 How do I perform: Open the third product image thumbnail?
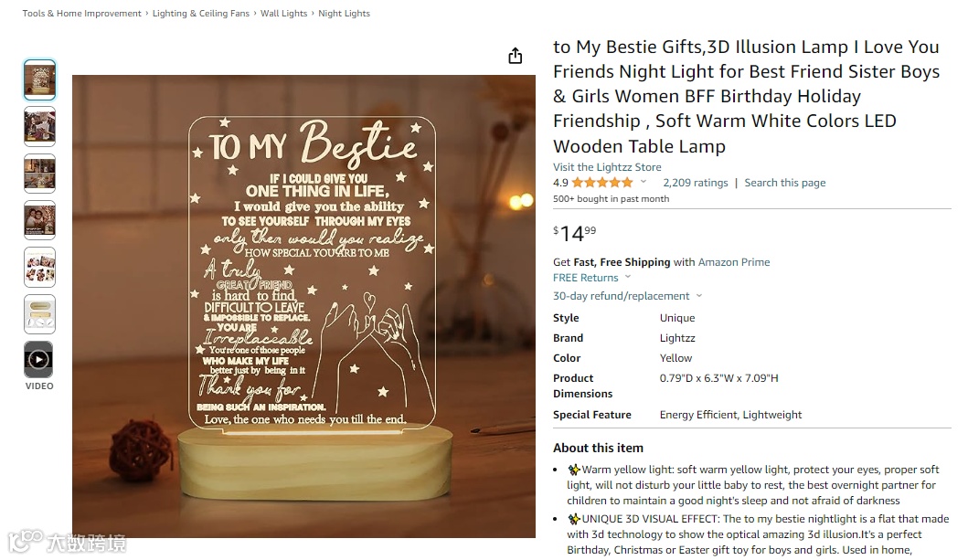[39, 174]
